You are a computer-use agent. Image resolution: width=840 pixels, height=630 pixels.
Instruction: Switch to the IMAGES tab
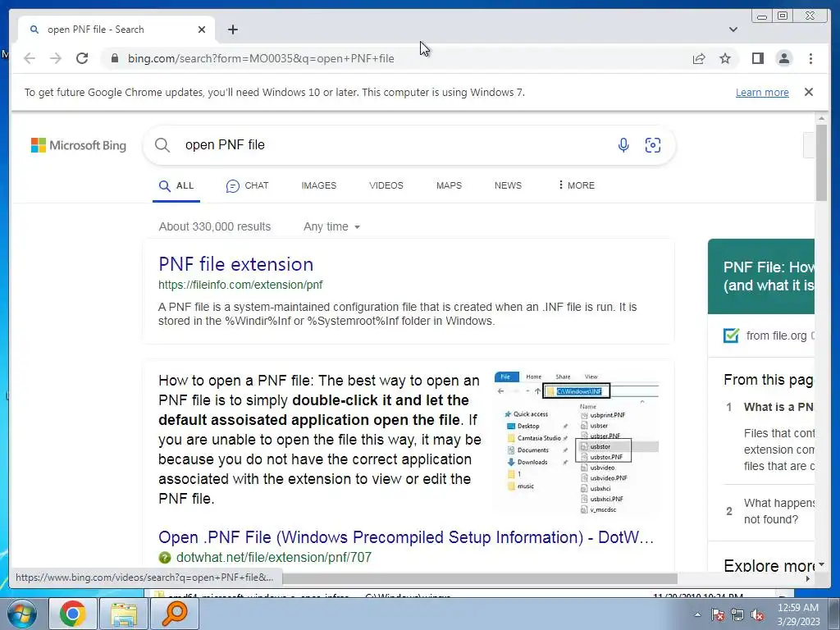point(319,185)
